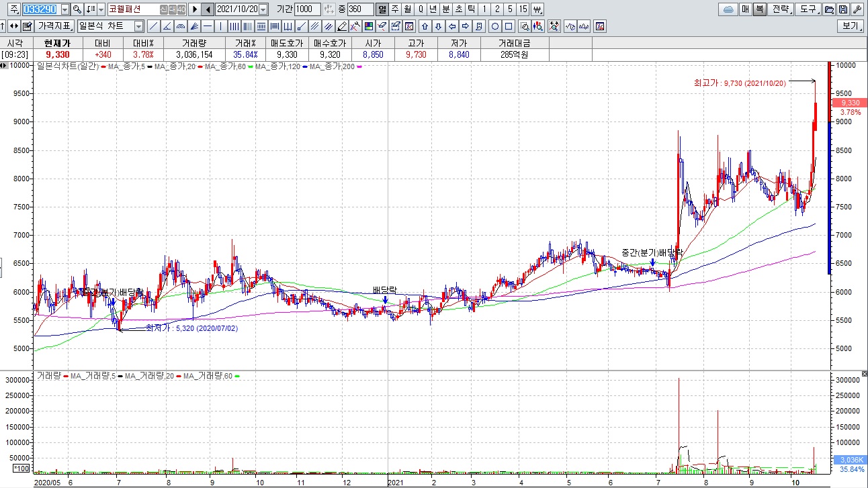This screenshot has height=488, width=868.
Task: Open the stock code dropdown arrow
Action: (64, 9)
